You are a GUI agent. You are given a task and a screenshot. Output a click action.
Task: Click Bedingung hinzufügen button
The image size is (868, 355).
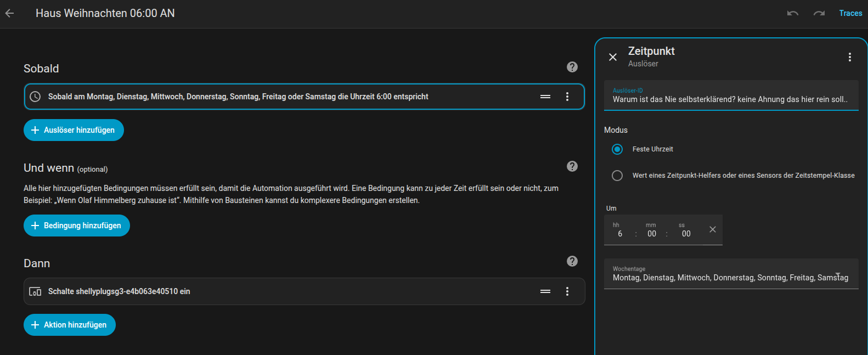[77, 226]
